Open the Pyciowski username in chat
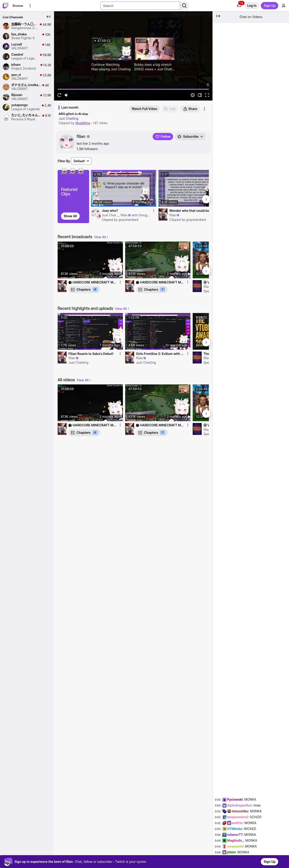 [x=235, y=799]
